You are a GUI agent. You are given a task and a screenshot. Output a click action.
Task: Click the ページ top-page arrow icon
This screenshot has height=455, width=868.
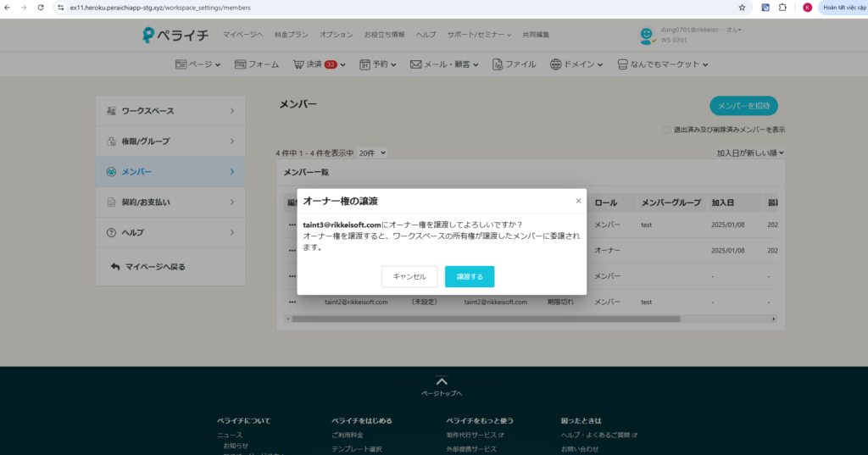(x=441, y=382)
